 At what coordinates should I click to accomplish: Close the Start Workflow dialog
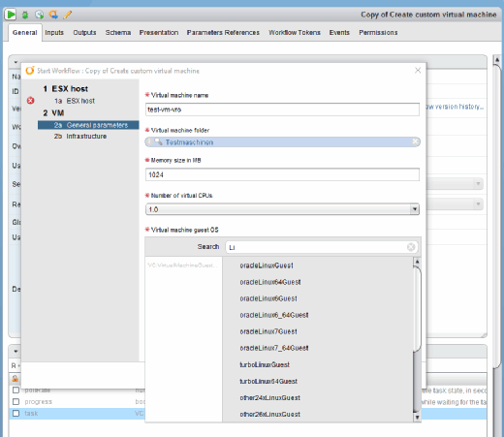[418, 71]
